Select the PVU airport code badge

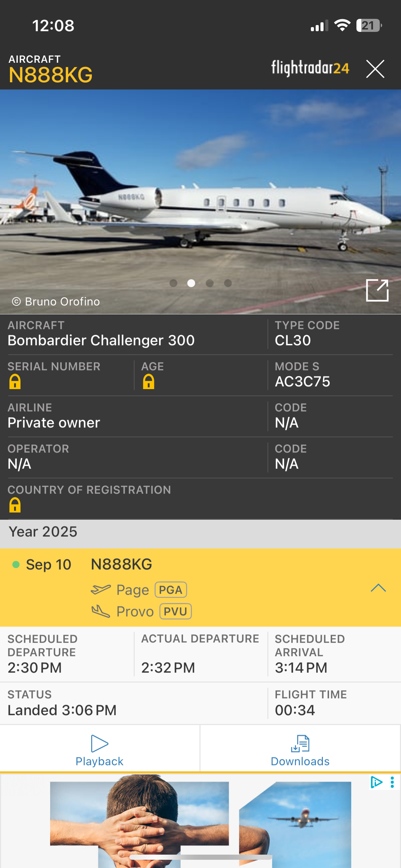tap(175, 611)
